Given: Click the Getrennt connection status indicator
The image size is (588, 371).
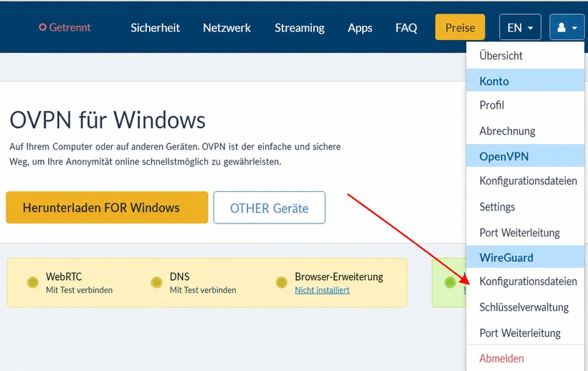Looking at the screenshot, I should pos(65,27).
